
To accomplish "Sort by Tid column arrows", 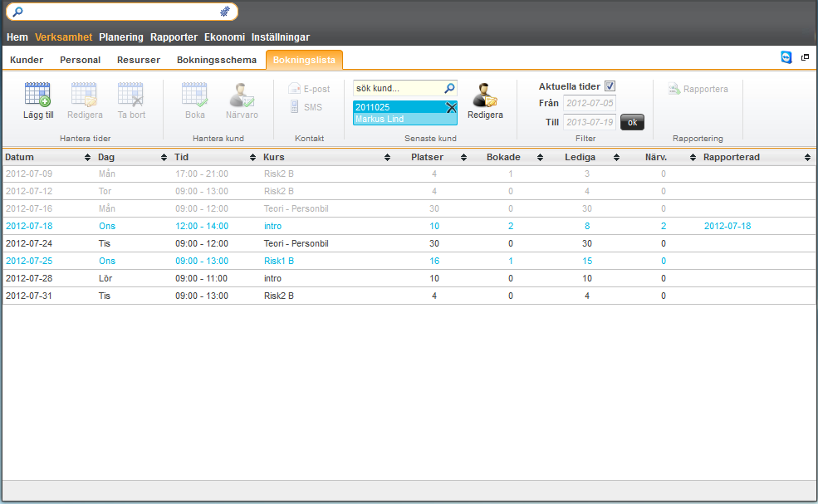I will [252, 158].
